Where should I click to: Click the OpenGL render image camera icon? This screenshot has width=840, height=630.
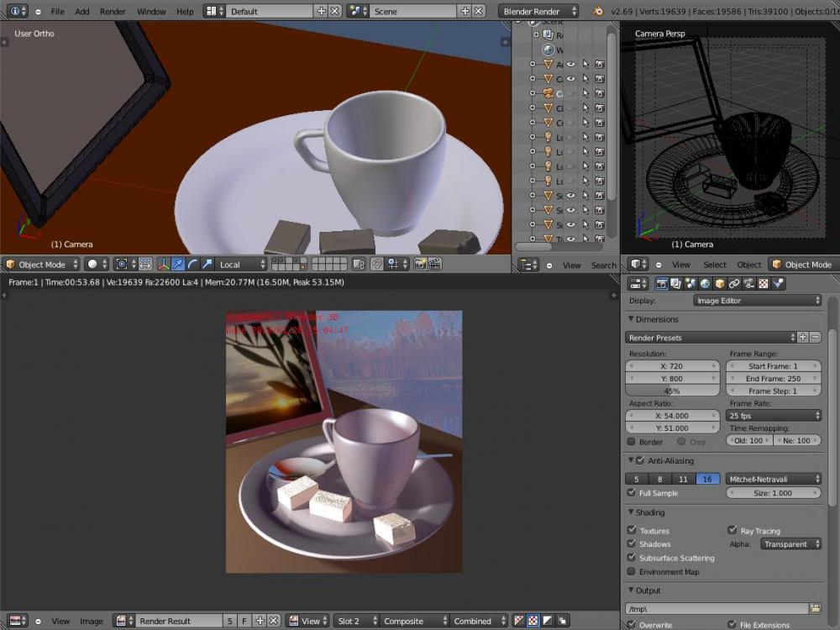pyautogui.click(x=420, y=264)
